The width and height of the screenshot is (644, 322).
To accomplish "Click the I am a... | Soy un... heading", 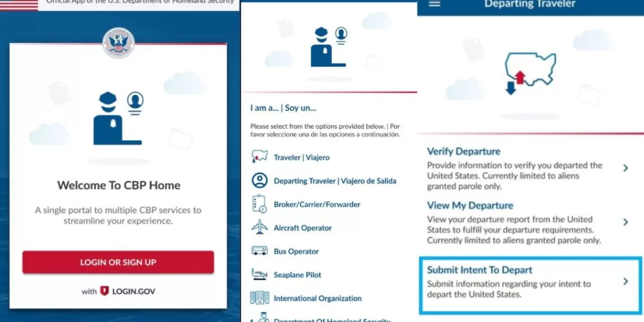I will tap(283, 108).
